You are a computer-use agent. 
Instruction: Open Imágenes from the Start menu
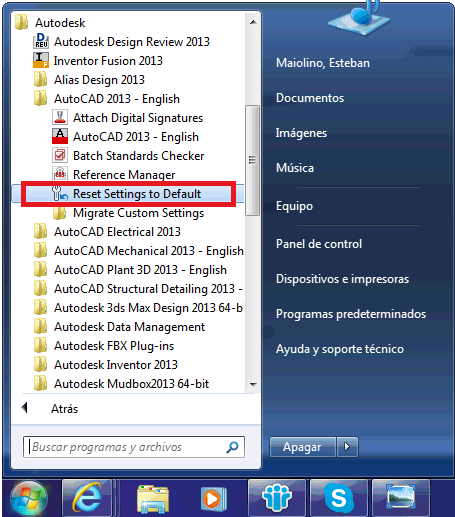[x=301, y=133]
